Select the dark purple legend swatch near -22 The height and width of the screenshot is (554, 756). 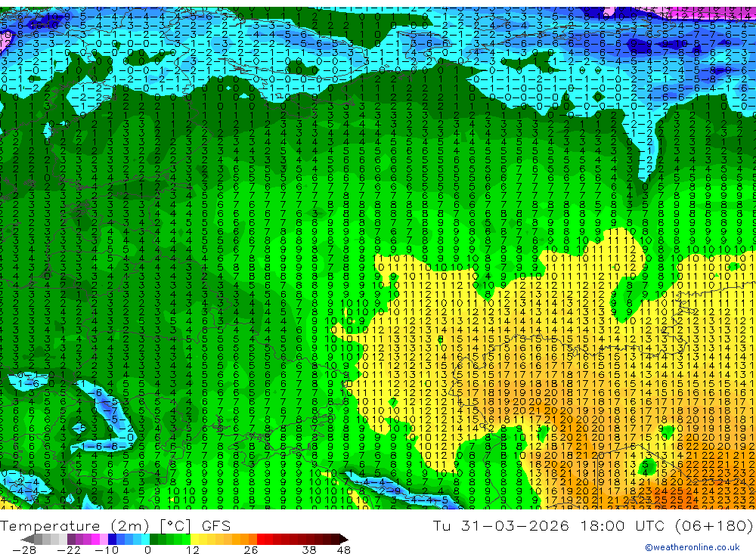(71, 540)
